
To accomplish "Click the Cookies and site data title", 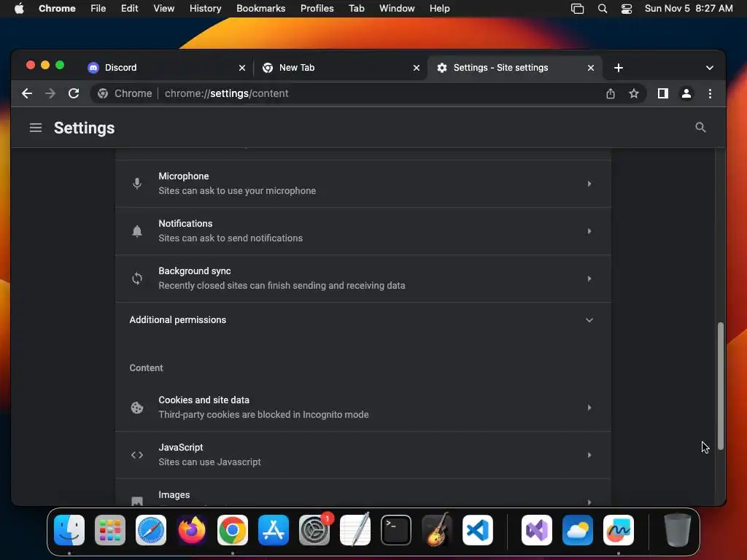I will 204,400.
